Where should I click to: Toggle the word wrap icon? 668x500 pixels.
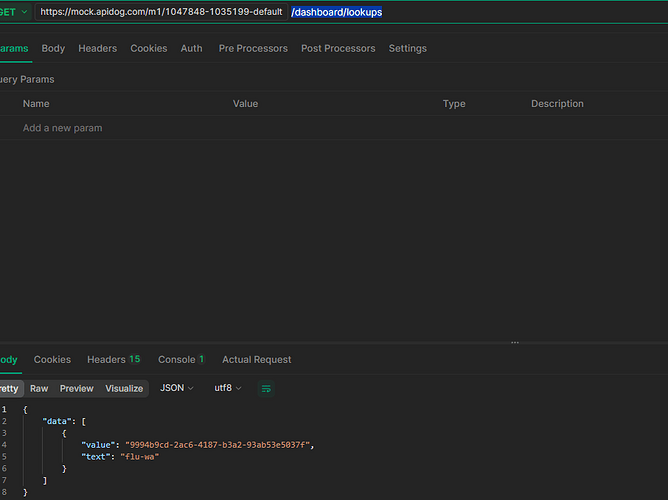point(266,389)
